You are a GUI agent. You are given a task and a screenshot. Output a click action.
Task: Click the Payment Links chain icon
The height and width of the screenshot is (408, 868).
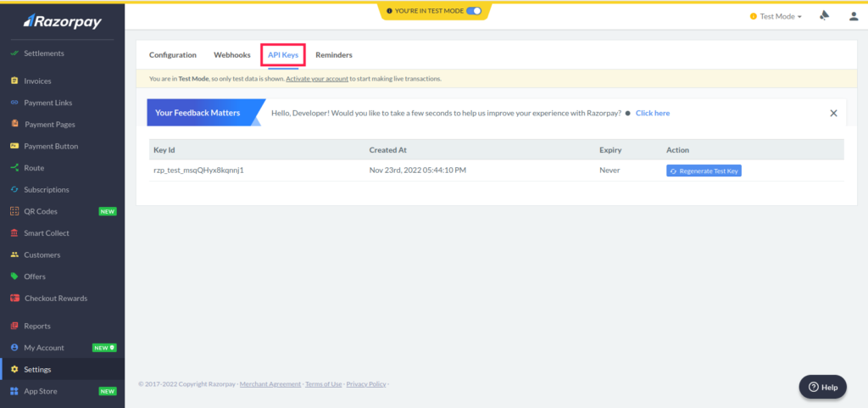coord(14,103)
